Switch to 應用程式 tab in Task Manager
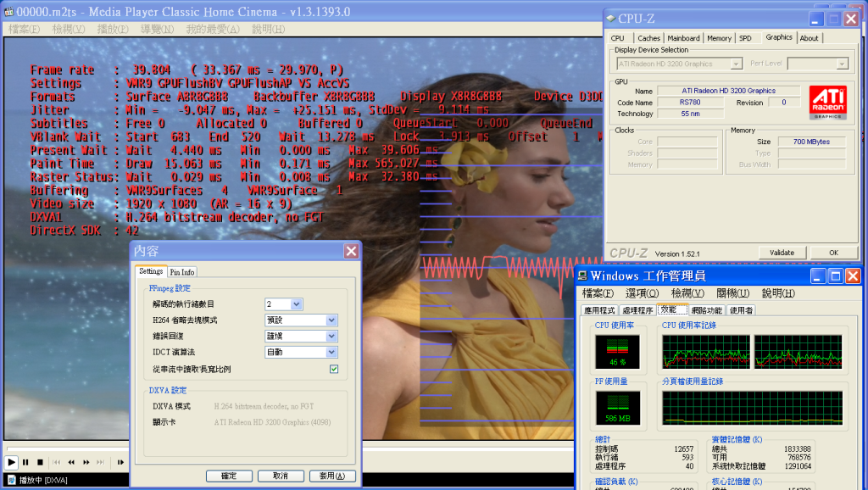The image size is (868, 490). 599,310
